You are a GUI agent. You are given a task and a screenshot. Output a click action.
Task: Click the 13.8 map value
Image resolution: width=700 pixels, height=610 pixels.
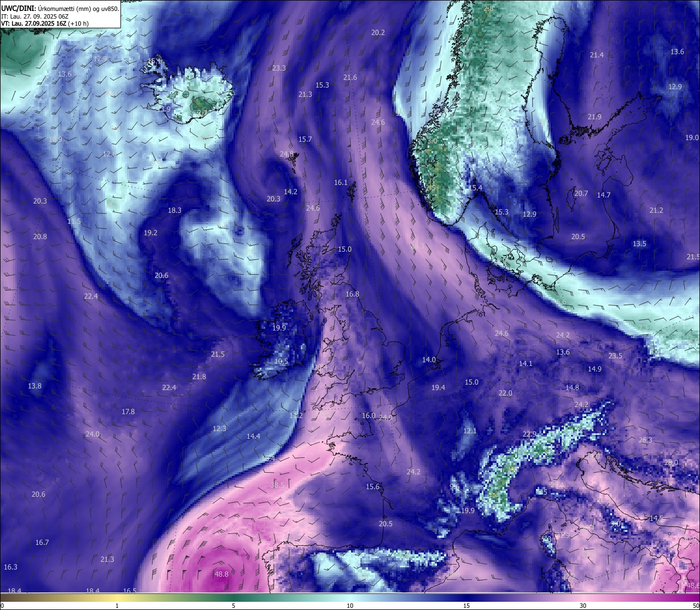click(x=34, y=386)
